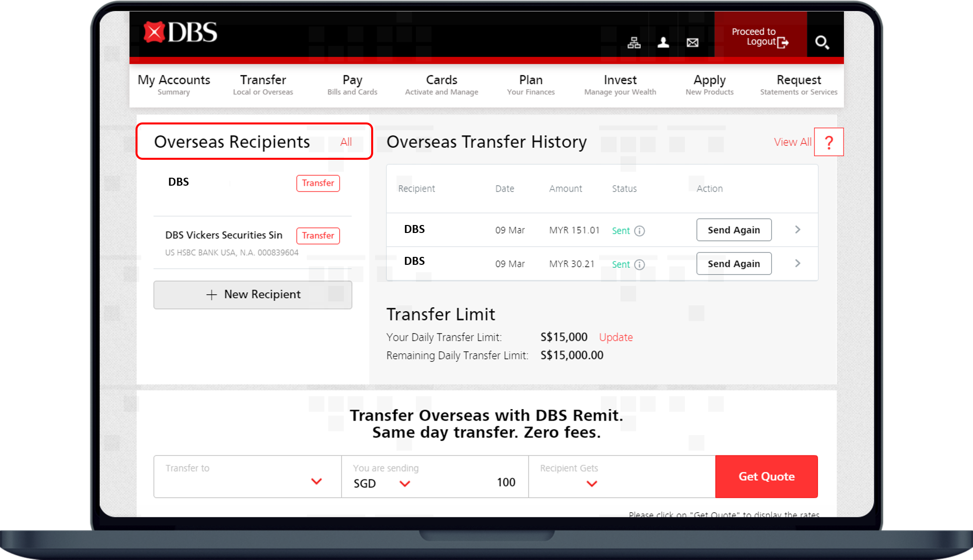
Task: Click the S$15,000 daily limit value
Action: 564,337
